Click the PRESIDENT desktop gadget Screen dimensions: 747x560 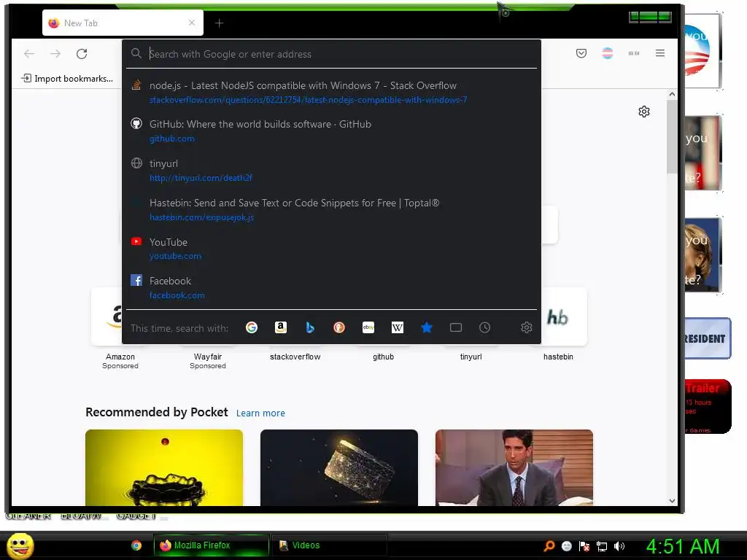[x=708, y=338]
